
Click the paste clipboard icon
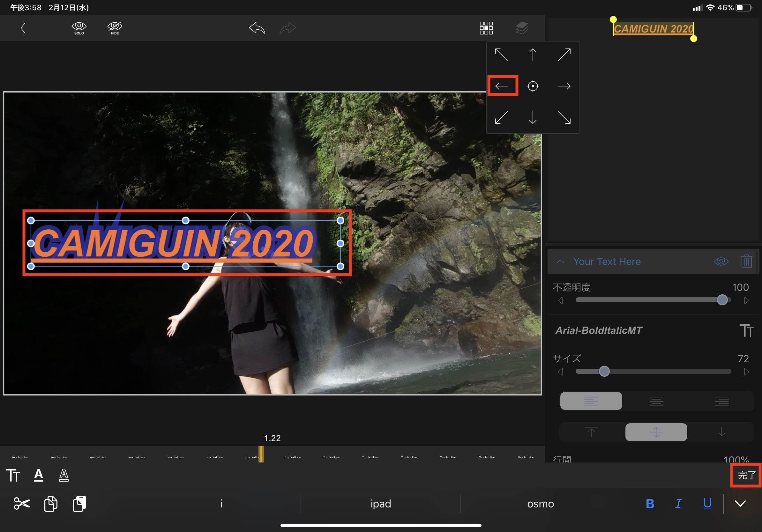tap(79, 504)
